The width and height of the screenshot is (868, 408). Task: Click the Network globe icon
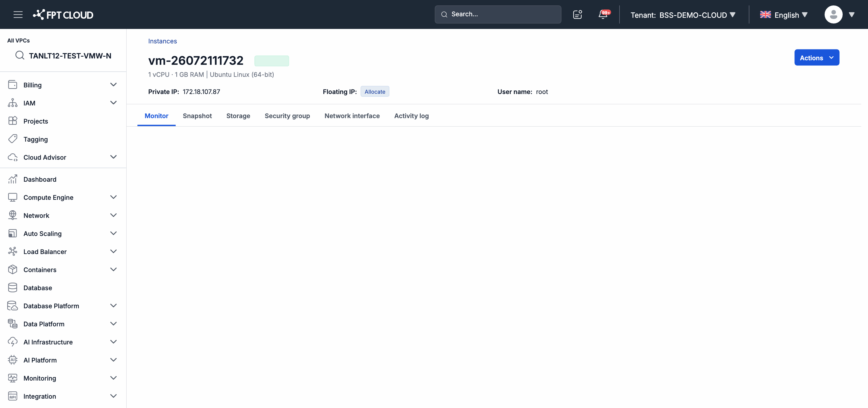tap(12, 215)
